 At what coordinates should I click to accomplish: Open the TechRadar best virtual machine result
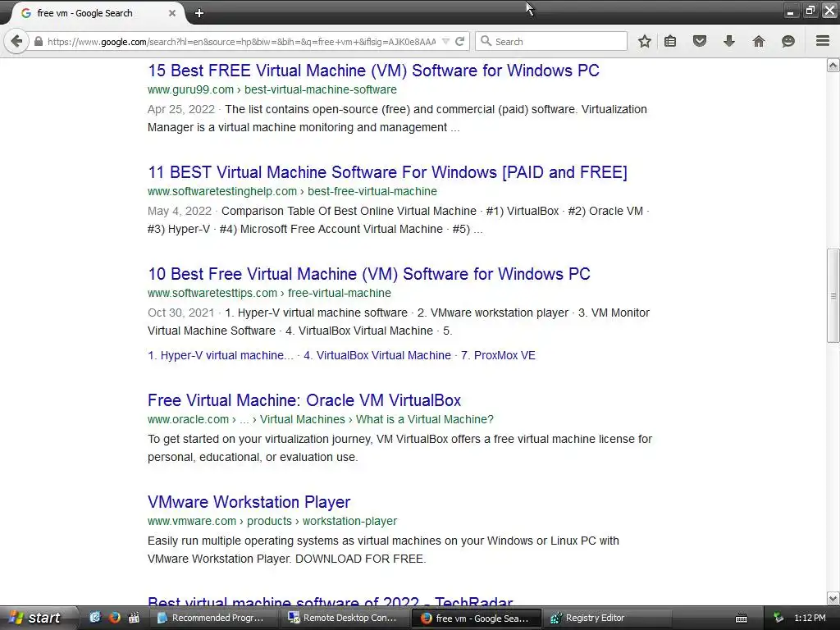pos(331,601)
